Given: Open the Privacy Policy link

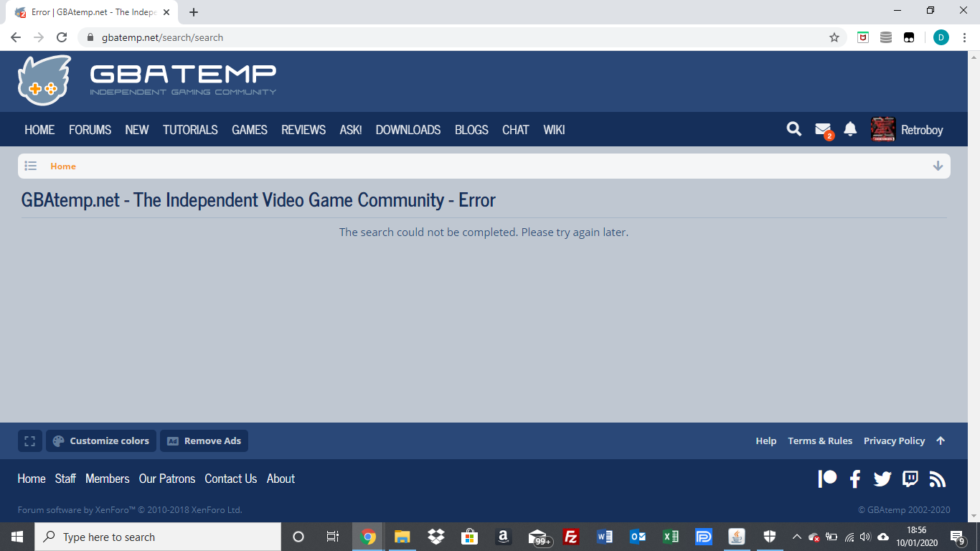Looking at the screenshot, I should (x=895, y=441).
